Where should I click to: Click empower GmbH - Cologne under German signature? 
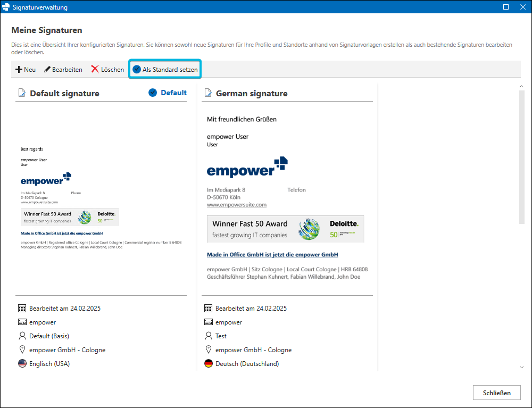point(253,349)
